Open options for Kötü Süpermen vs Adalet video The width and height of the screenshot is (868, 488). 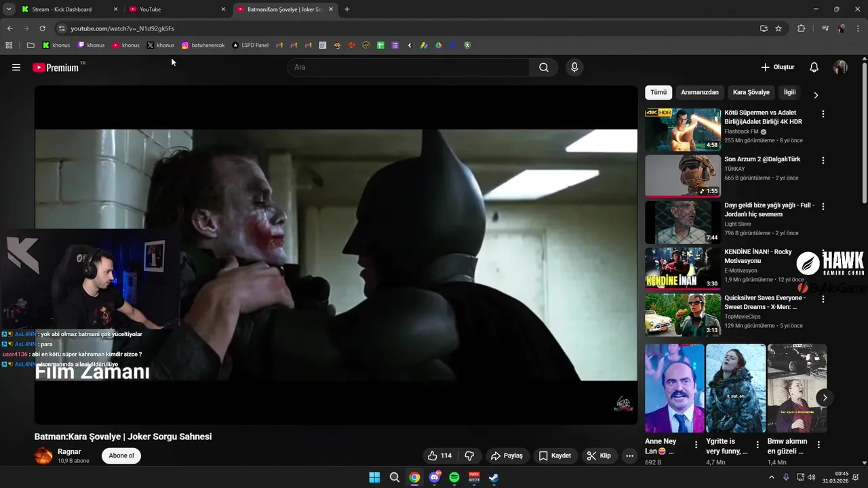click(x=823, y=114)
